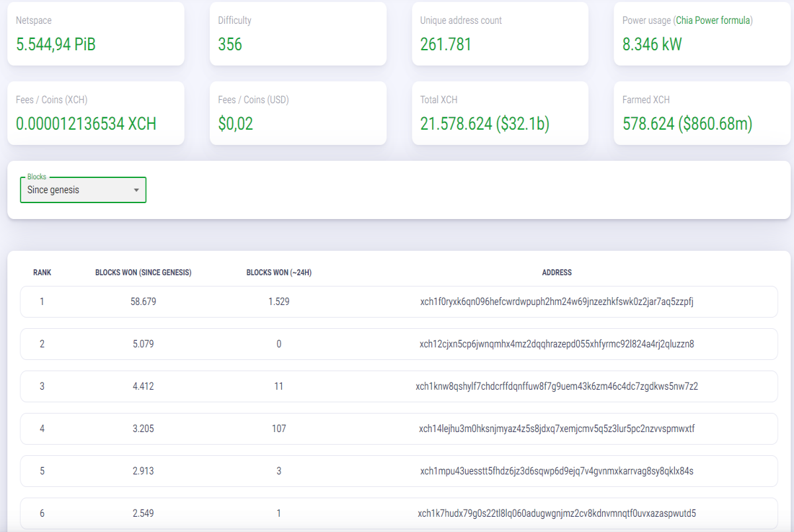Click the Unique address count card
794x532 pixels.
pos(500,34)
